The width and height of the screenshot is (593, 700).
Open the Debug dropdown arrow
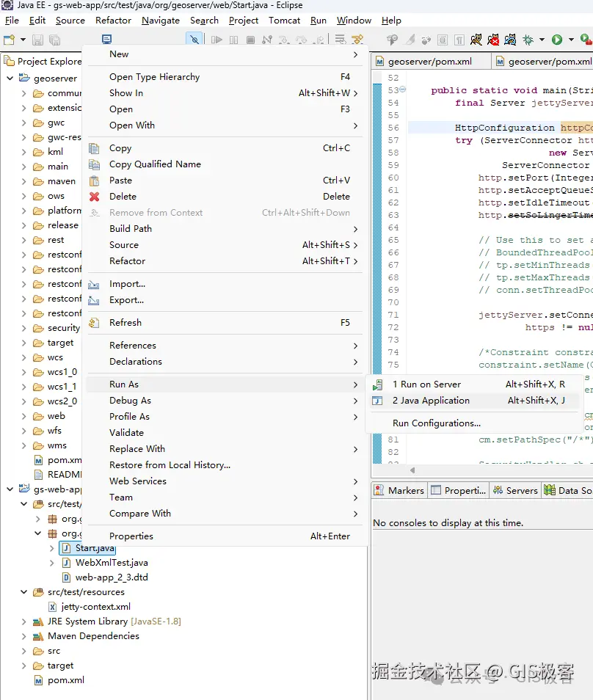542,40
